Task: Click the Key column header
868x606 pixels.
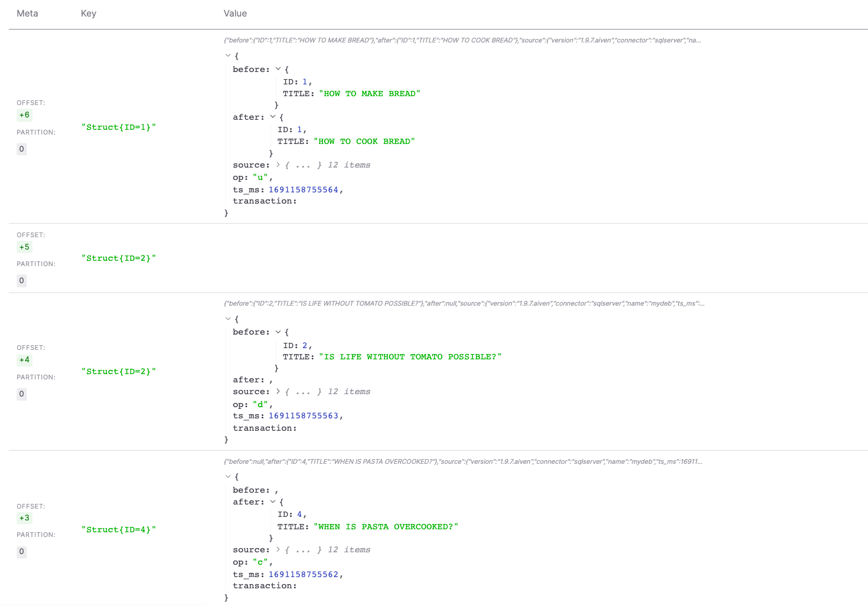Action: [89, 13]
